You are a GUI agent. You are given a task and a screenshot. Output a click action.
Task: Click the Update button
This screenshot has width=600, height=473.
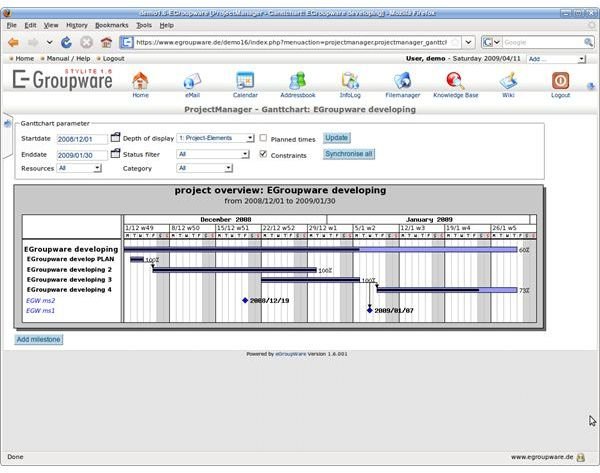(x=337, y=138)
